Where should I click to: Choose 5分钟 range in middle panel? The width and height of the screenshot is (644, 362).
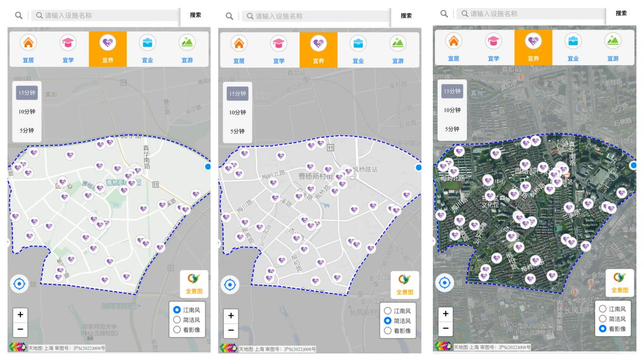pyautogui.click(x=238, y=131)
